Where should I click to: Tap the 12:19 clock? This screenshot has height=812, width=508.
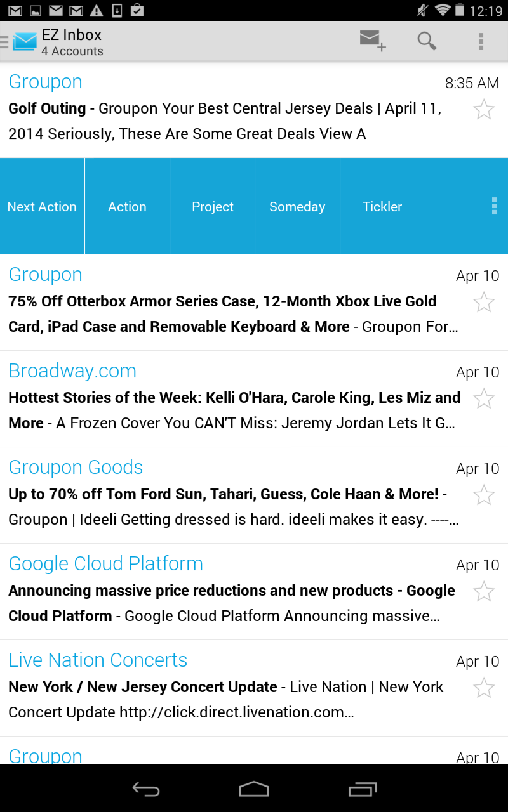[x=486, y=11]
